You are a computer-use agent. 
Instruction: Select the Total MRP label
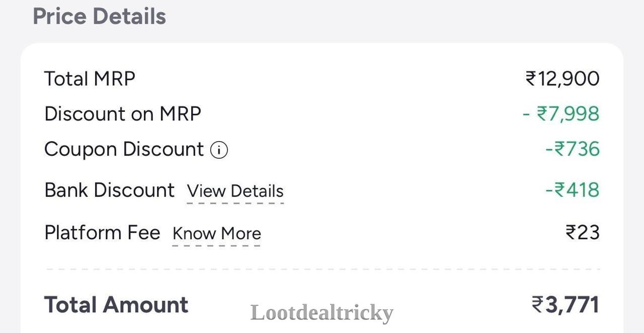tap(90, 79)
